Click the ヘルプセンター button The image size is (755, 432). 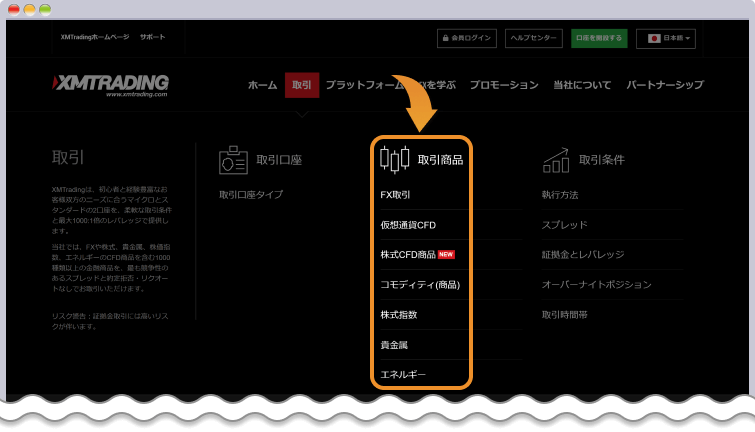(x=534, y=38)
